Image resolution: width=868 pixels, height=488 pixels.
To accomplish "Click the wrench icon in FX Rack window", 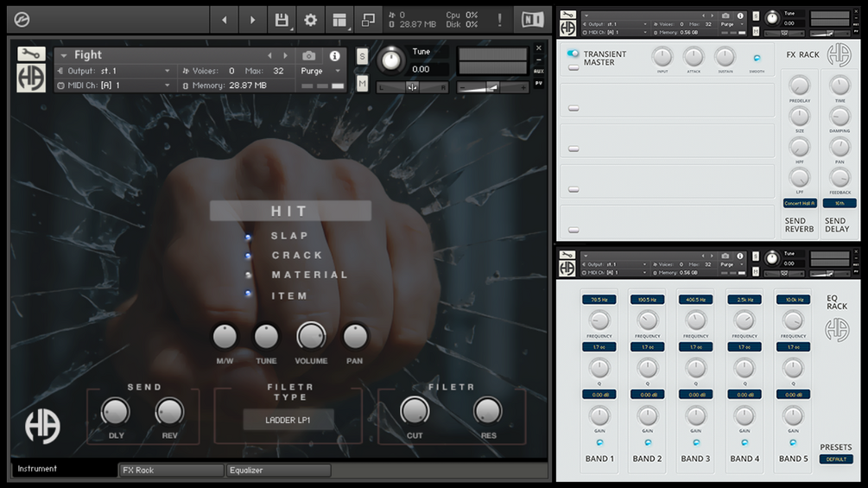I will tap(568, 15).
